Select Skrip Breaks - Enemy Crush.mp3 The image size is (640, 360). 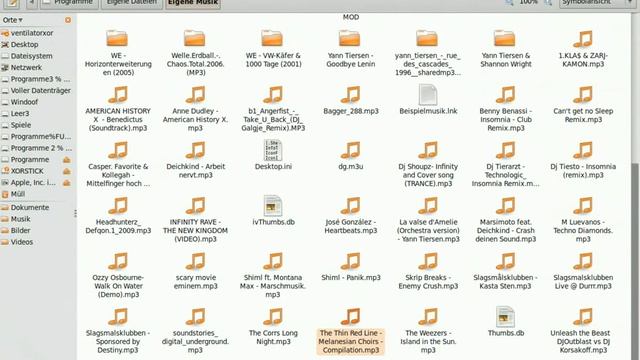click(x=428, y=271)
